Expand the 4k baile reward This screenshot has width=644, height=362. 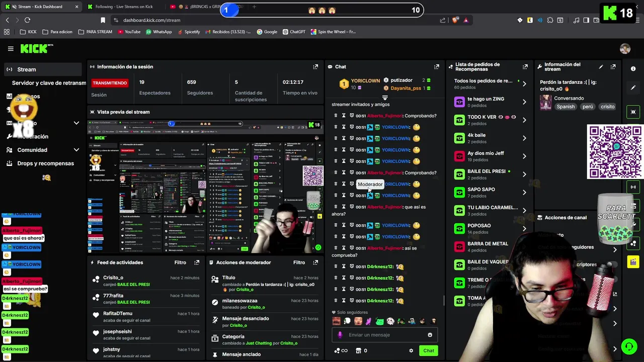524,138
